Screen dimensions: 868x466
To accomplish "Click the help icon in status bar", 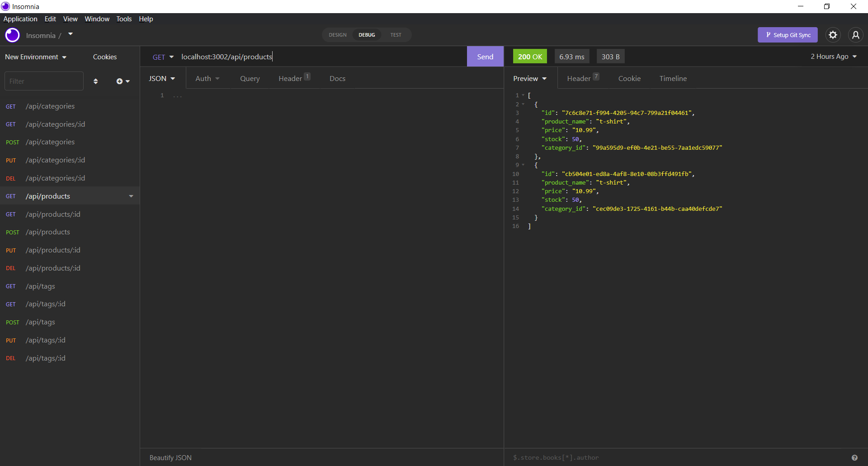I will click(855, 457).
